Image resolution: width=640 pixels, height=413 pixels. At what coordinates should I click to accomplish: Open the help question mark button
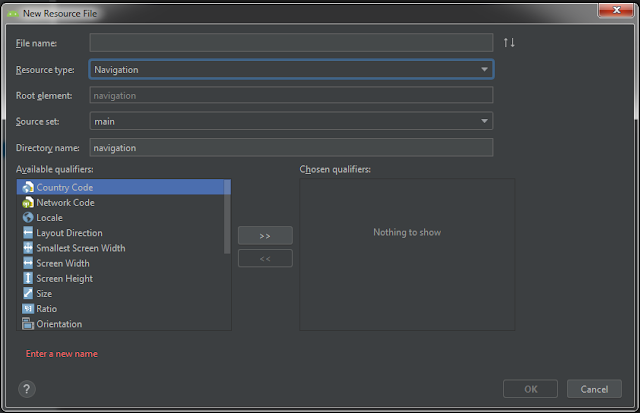click(x=27, y=389)
